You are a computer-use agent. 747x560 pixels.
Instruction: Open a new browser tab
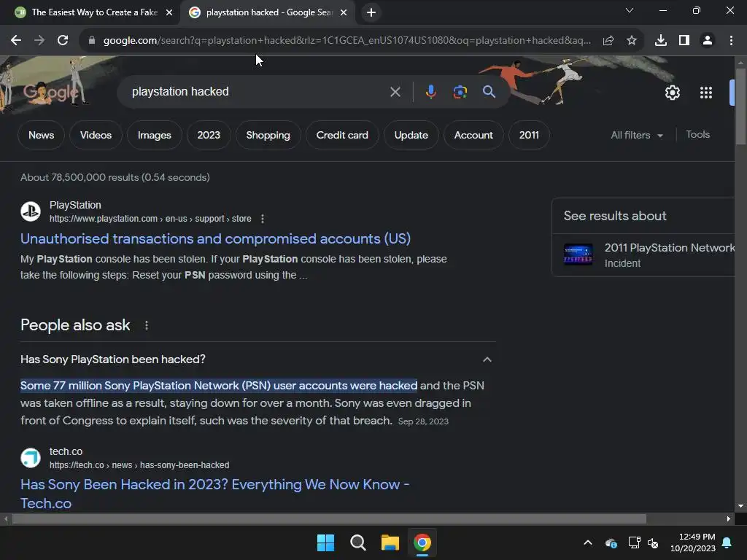371,12
